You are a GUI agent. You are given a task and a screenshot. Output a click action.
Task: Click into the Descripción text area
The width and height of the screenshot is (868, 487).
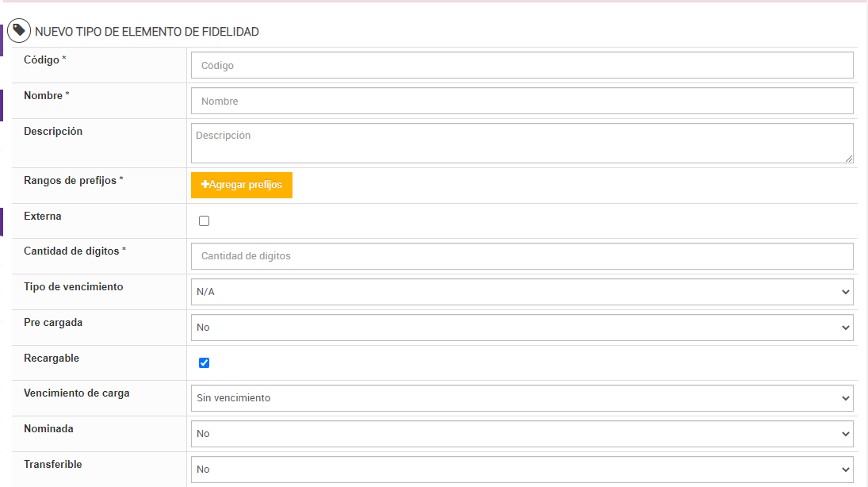pyautogui.click(x=522, y=143)
